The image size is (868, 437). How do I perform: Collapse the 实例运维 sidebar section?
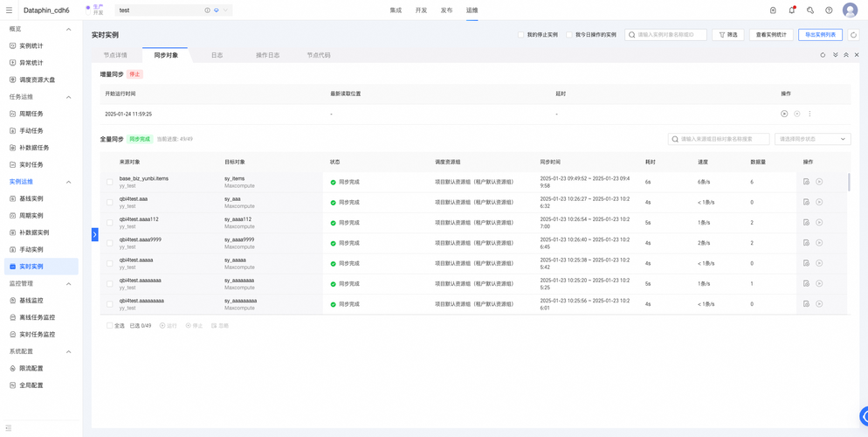(x=69, y=182)
